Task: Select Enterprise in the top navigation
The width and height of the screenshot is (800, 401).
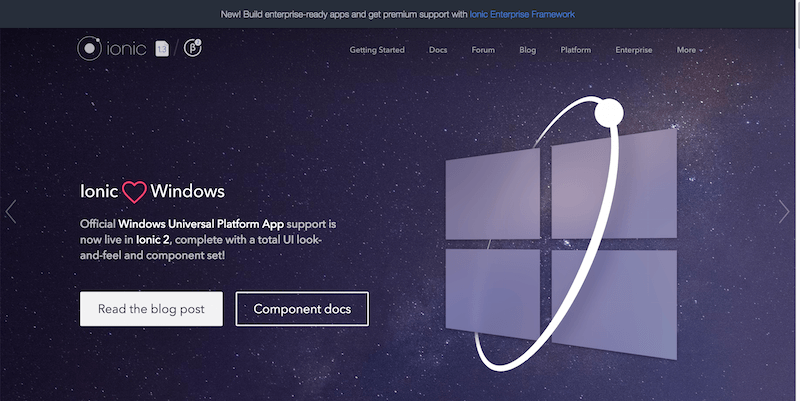Action: pyautogui.click(x=633, y=50)
